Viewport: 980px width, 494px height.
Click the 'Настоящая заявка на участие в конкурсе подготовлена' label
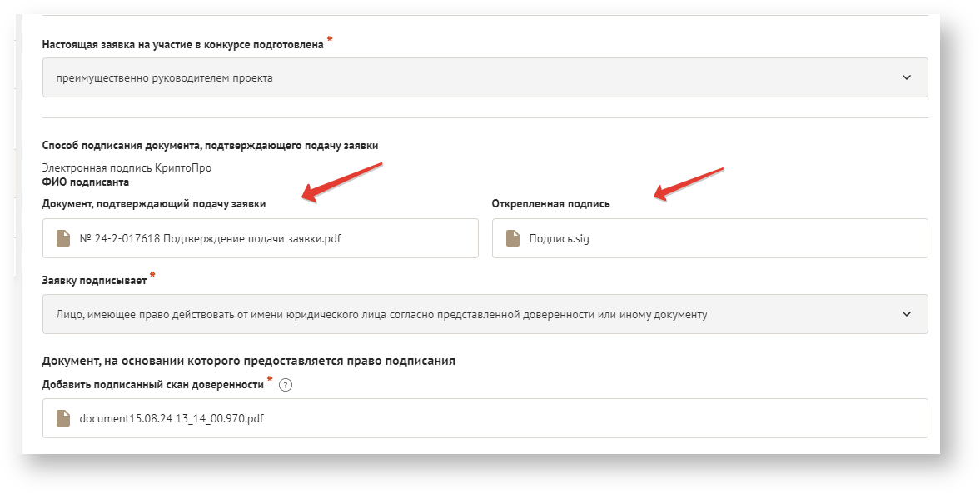point(182,45)
